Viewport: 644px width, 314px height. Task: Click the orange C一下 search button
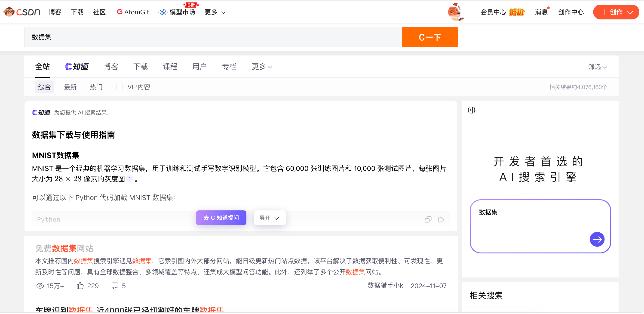430,37
